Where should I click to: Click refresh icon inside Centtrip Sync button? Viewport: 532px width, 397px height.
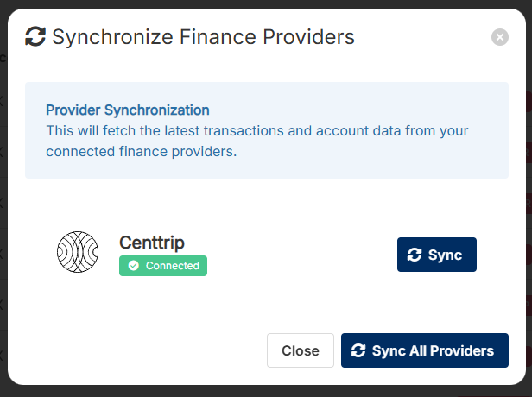pyautogui.click(x=415, y=255)
